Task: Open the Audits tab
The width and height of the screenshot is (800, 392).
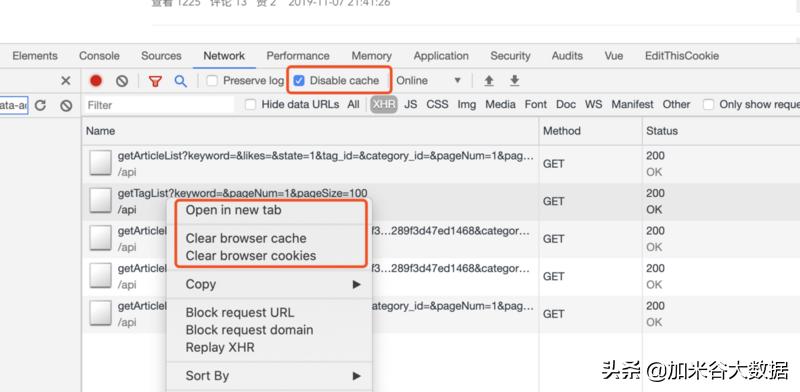Action: [x=567, y=56]
